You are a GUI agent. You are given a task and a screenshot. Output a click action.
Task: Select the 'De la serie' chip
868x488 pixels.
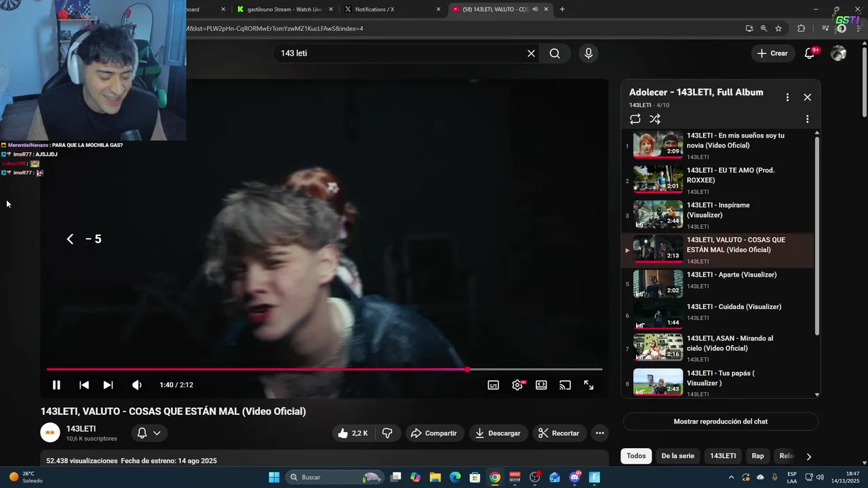(677, 456)
